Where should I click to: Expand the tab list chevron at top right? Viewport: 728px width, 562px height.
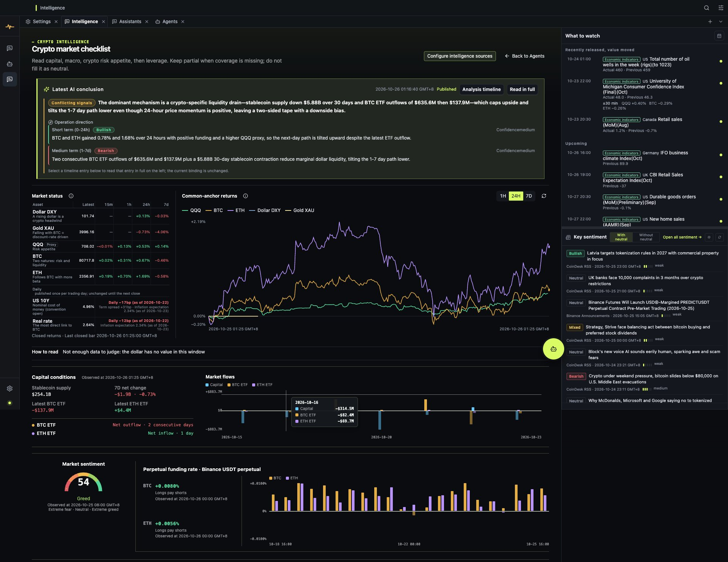[x=721, y=22]
